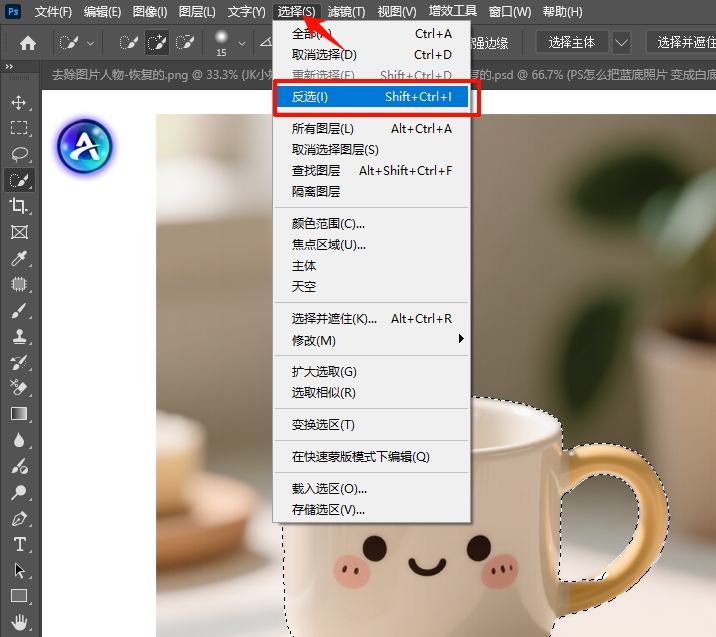Choose Edit in Quick Mask Mode entry
Screen dimensions: 716x637
[372, 457]
